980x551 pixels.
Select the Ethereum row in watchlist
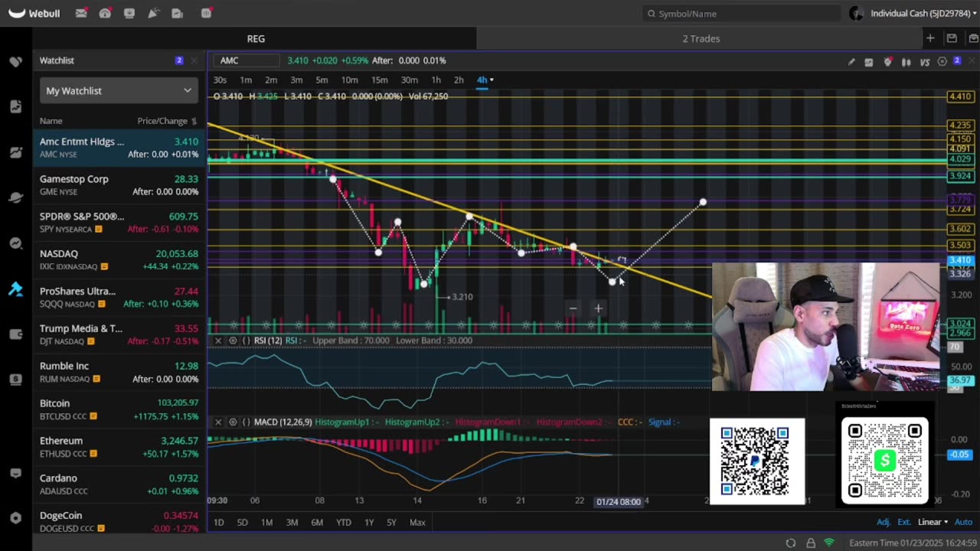[x=119, y=447]
